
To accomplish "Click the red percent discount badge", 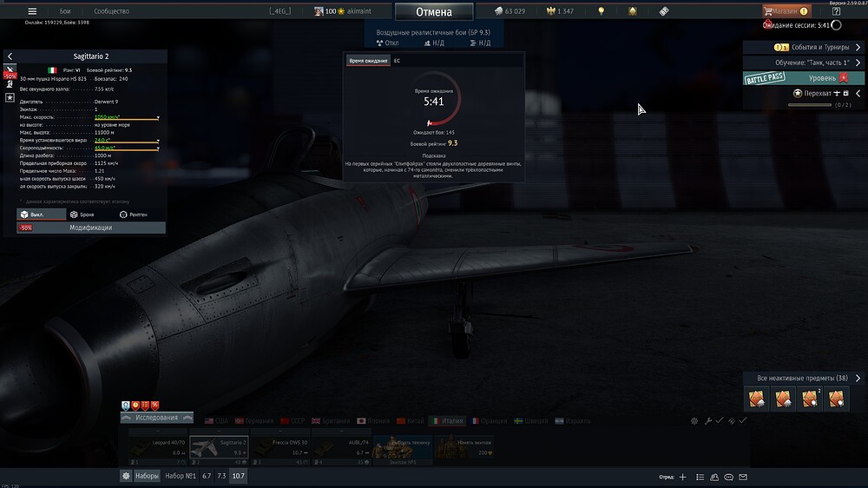I will [155, 406].
